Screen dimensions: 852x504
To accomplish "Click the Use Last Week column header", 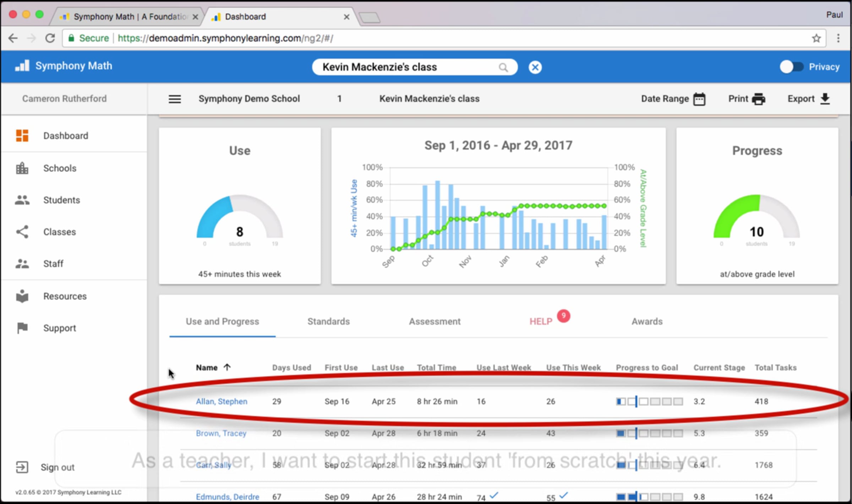I will coord(504,367).
